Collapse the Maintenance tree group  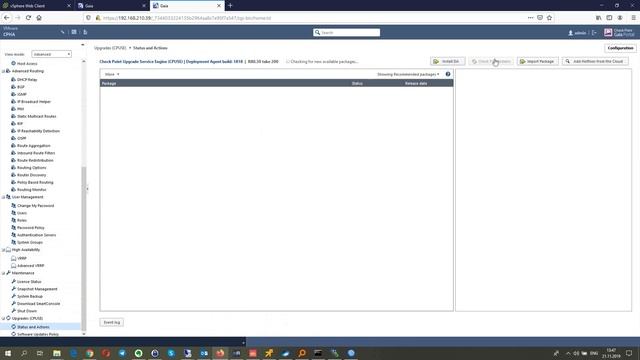pyautogui.click(x=3, y=273)
